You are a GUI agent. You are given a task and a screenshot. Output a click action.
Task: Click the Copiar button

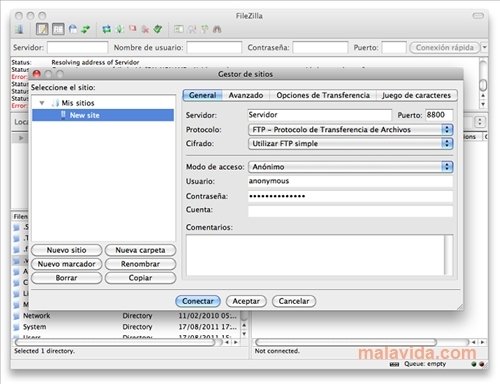click(140, 278)
